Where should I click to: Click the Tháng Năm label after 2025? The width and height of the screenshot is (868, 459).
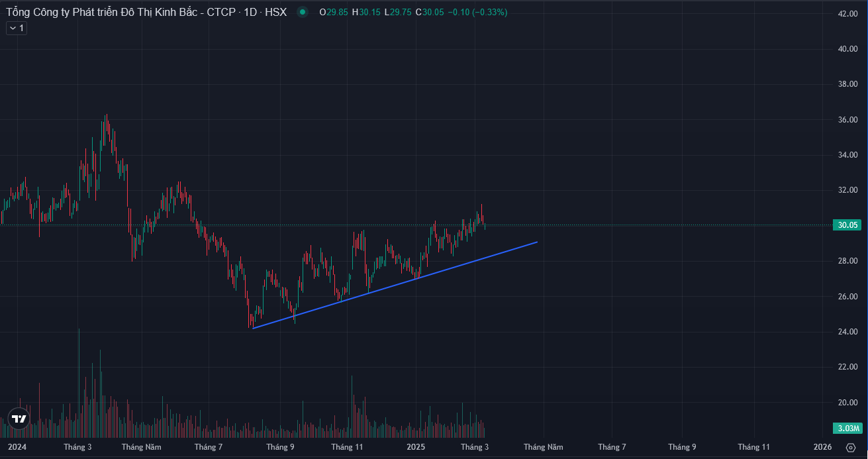544,447
